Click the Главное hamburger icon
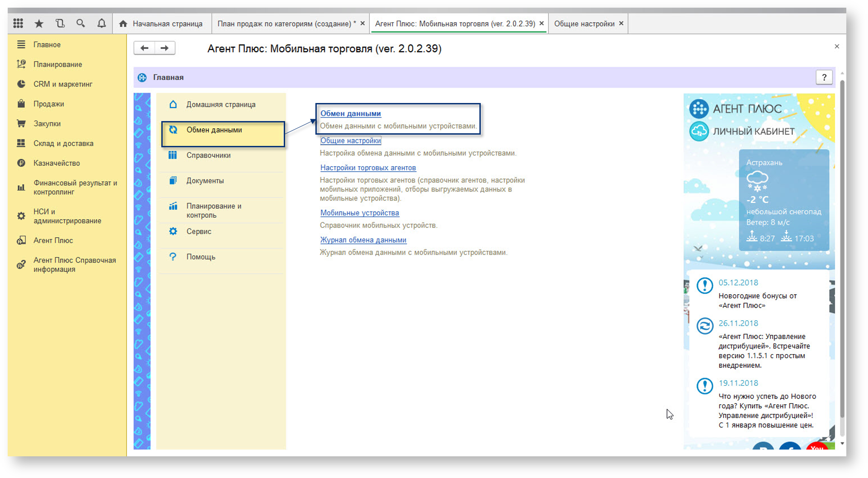 pyautogui.click(x=21, y=44)
